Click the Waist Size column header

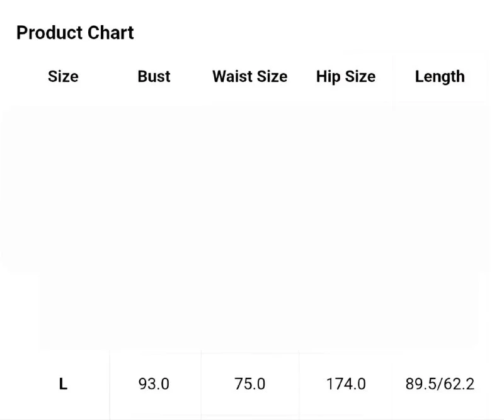coord(249,76)
